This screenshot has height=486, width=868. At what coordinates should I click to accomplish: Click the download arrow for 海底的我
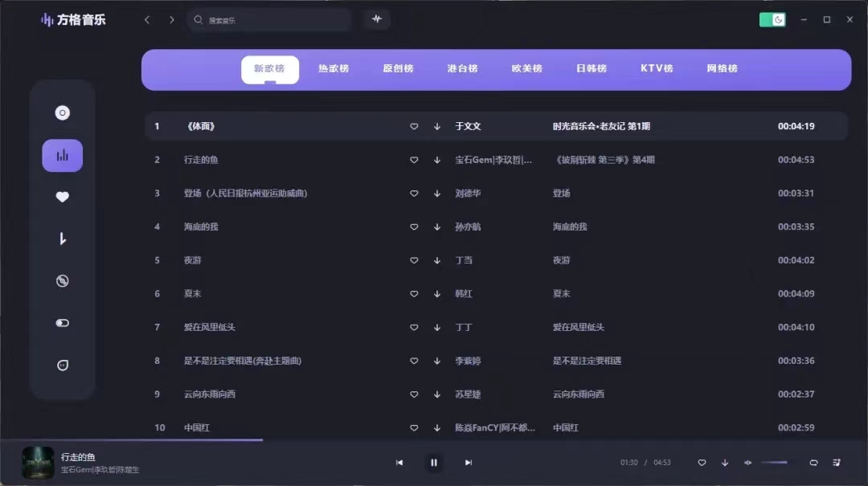click(437, 227)
